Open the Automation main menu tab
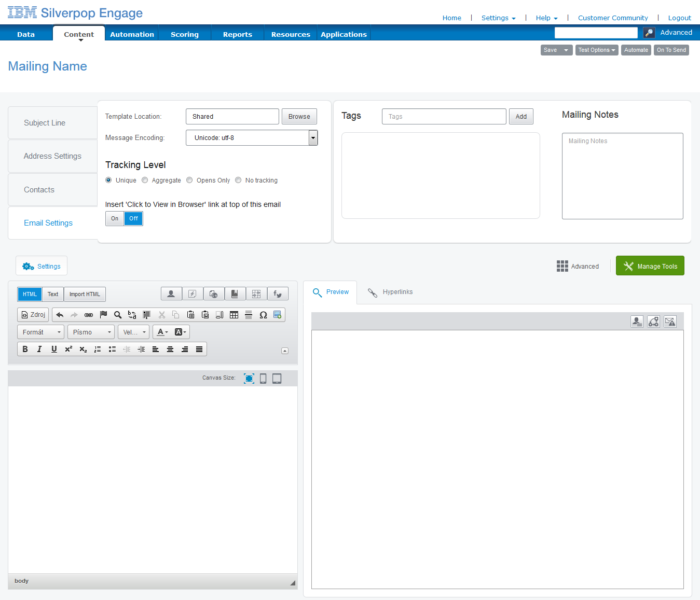The image size is (700, 600). [132, 34]
